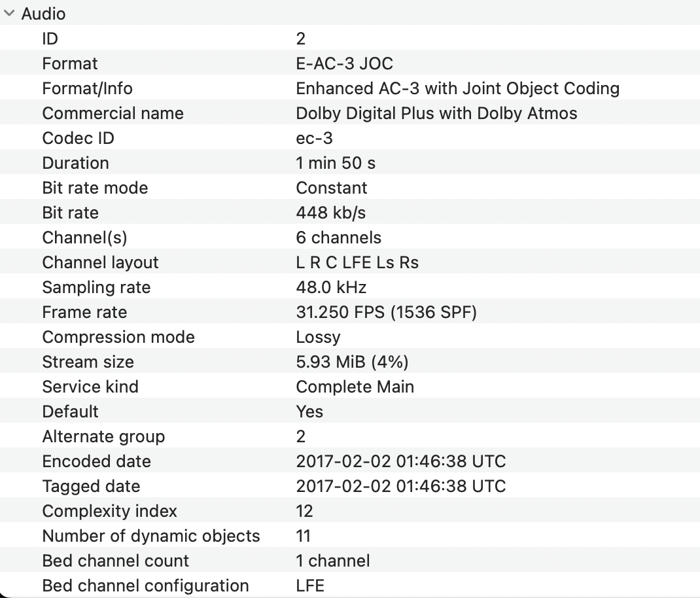This screenshot has width=700, height=598.
Task: Click the 48.0 kHz sampling rate value
Action: pos(331,287)
